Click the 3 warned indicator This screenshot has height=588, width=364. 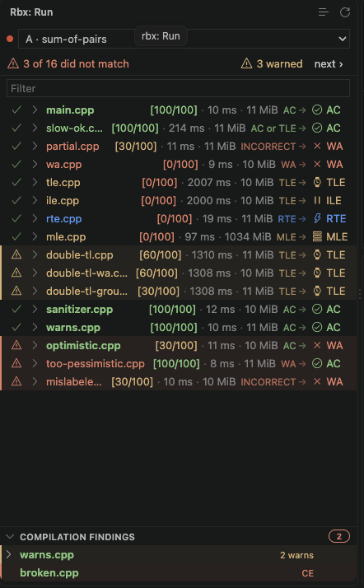click(x=272, y=63)
